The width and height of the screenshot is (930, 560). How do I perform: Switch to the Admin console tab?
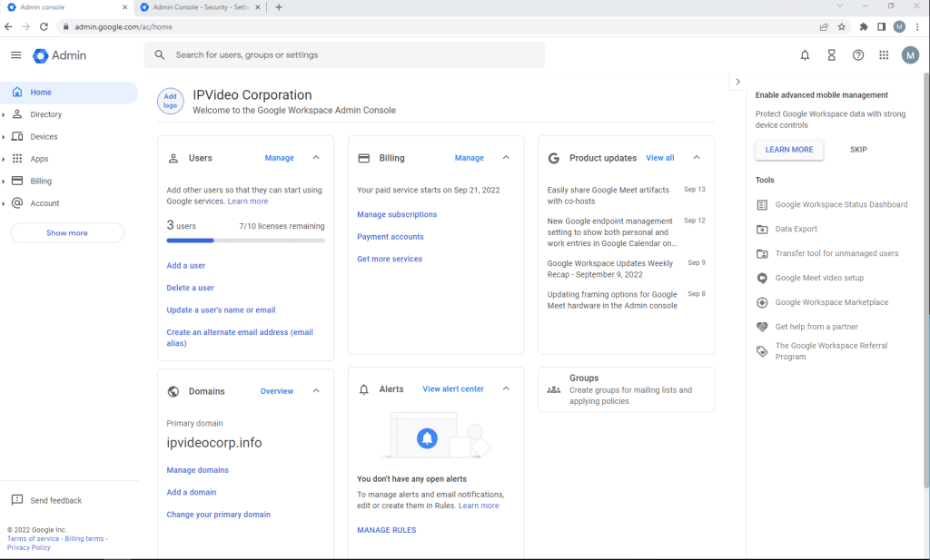click(x=66, y=7)
